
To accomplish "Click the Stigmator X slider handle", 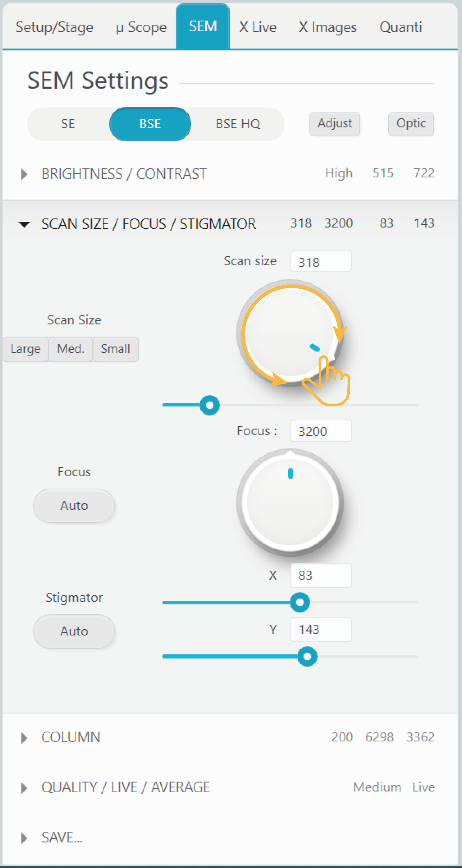I will (300, 602).
